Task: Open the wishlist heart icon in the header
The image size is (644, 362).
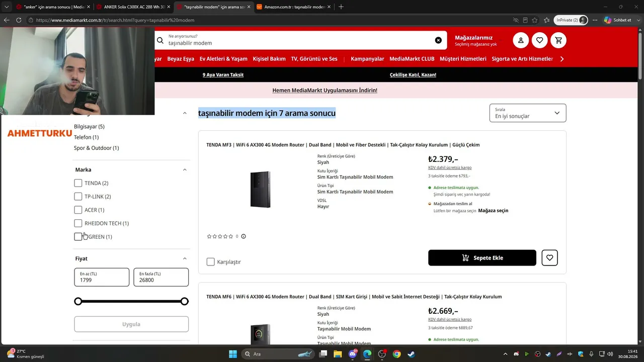Action: [x=539, y=40]
